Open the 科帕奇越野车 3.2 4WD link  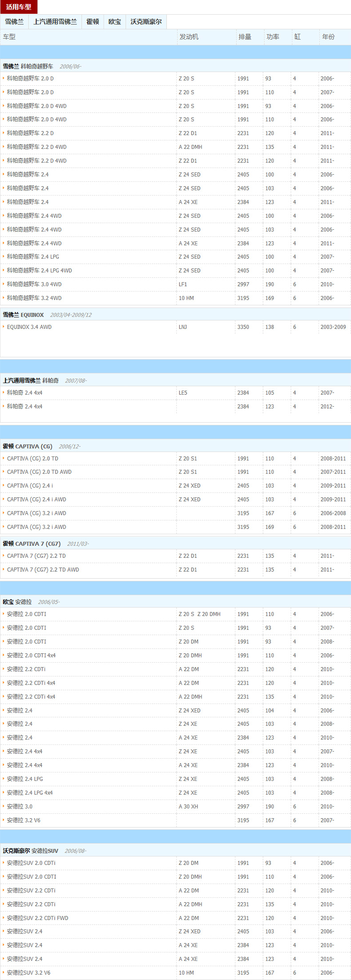[34, 298]
